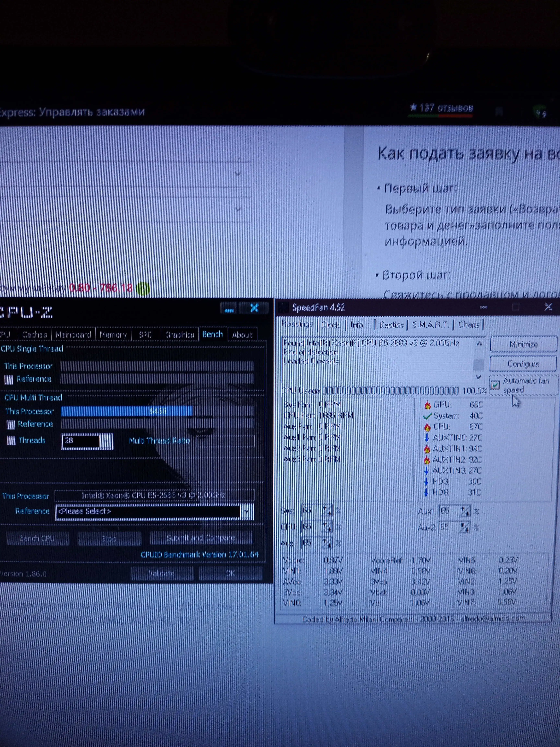Enable the Threads checkbox in CPU-Z
Screen dimensions: 560x747
coord(12,441)
